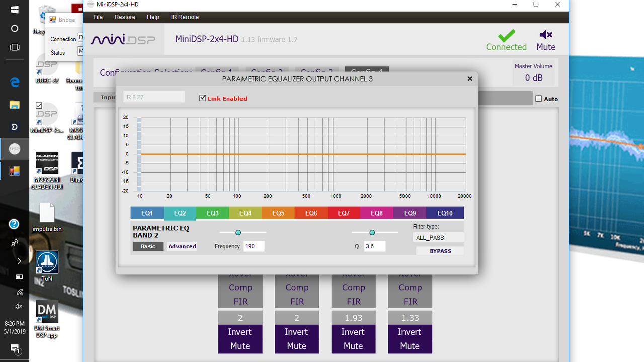
Task: Click the Master Volume 0 dB field
Action: pos(533,78)
